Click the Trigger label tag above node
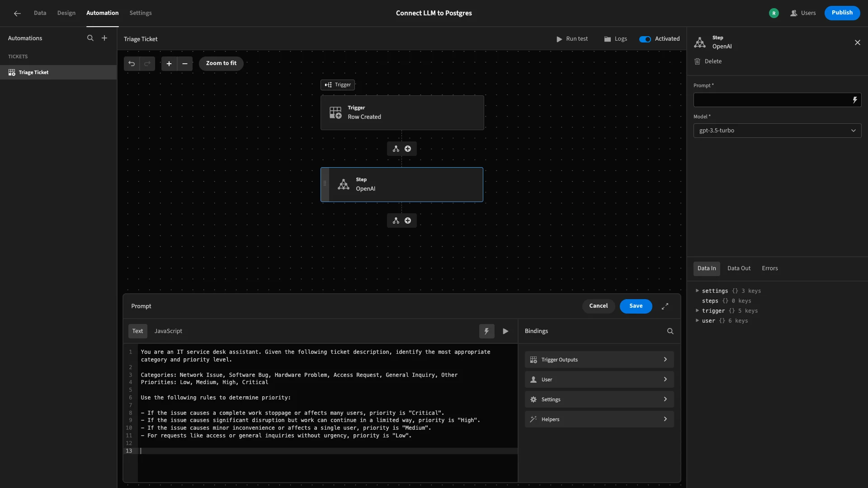This screenshot has height=488, width=868. pos(338,85)
